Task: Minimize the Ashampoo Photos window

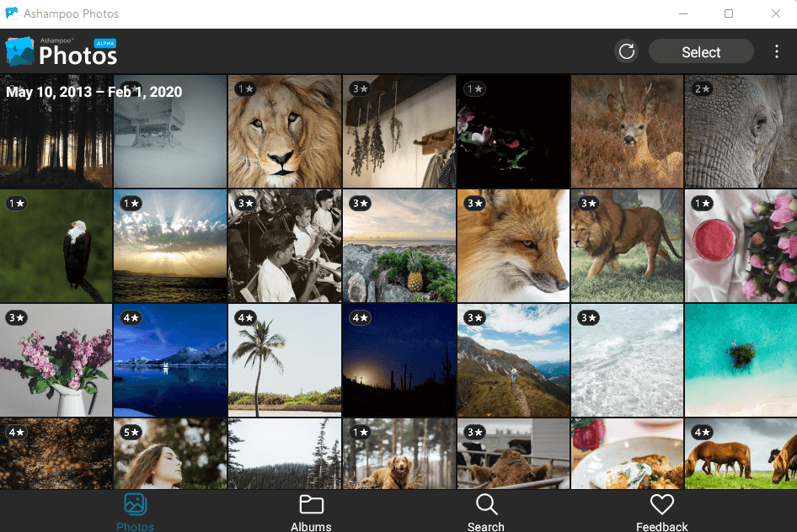Action: pyautogui.click(x=683, y=13)
